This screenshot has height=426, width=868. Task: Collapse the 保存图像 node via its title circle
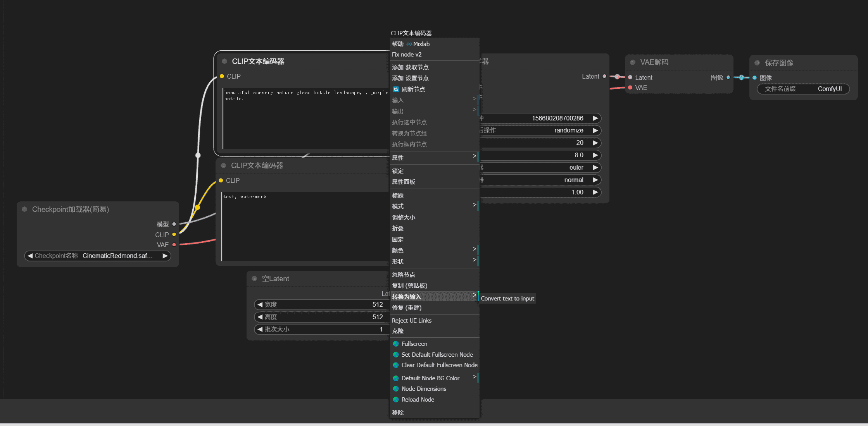tap(757, 62)
